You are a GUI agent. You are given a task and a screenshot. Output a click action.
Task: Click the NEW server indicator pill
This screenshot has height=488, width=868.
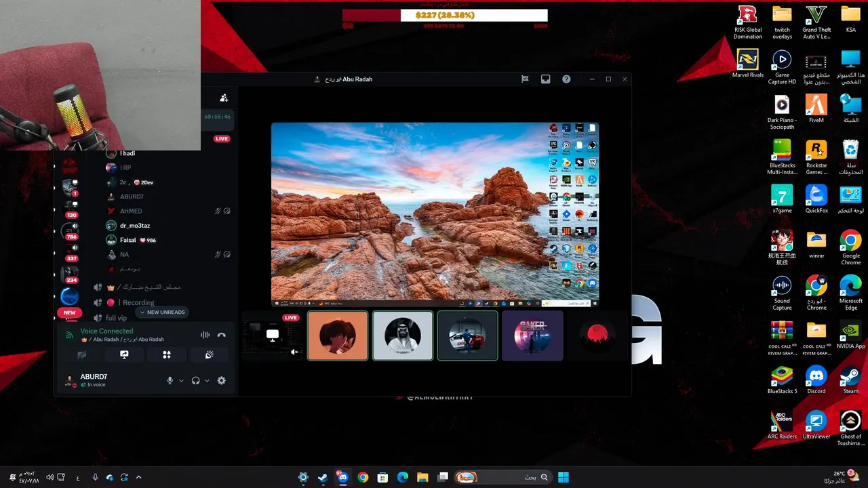(x=69, y=313)
